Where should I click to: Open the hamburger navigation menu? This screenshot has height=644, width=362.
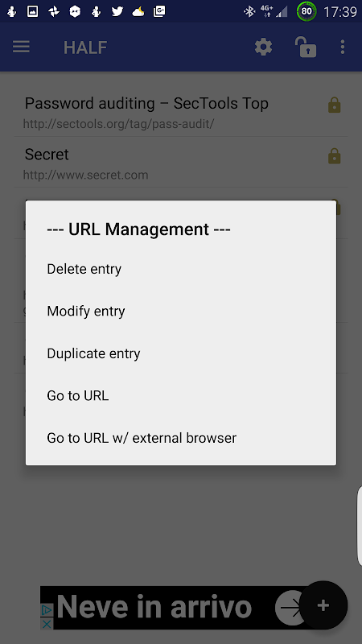tap(21, 47)
